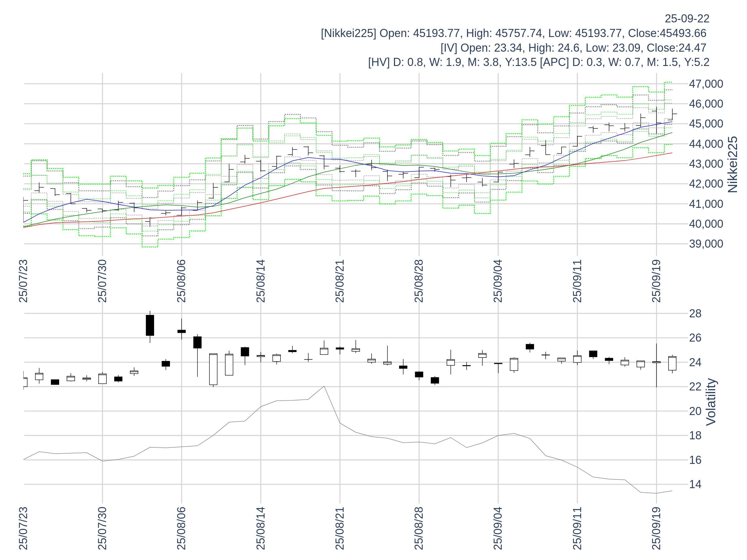This screenshot has width=747, height=560.
Task: Click the 25/07/30 date label on upper chart
Action: (x=102, y=281)
